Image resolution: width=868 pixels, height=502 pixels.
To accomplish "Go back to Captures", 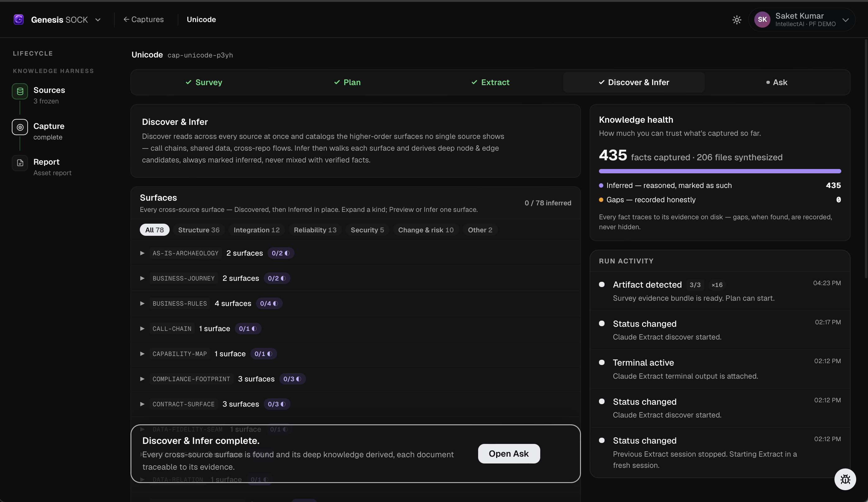I will [x=144, y=19].
